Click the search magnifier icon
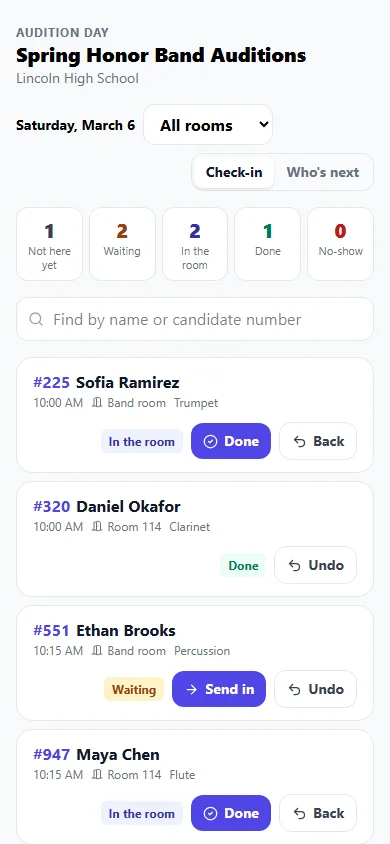The height and width of the screenshot is (844, 390). [x=36, y=320]
